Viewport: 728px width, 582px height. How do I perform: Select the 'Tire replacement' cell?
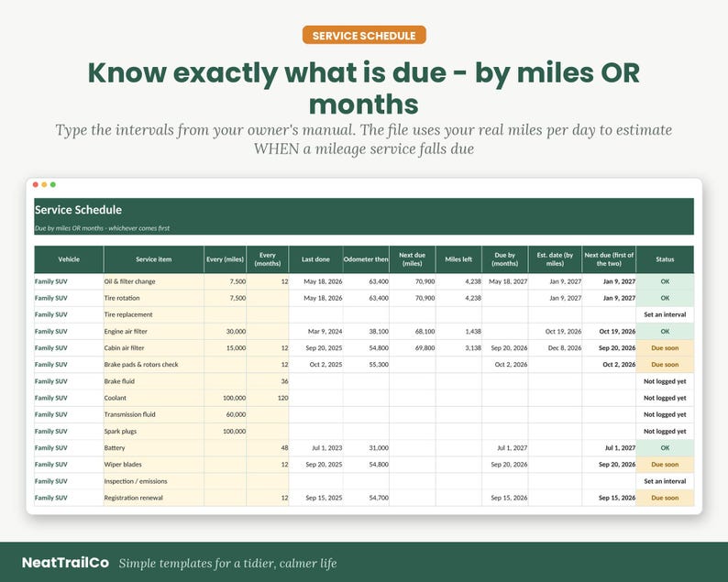(x=154, y=314)
